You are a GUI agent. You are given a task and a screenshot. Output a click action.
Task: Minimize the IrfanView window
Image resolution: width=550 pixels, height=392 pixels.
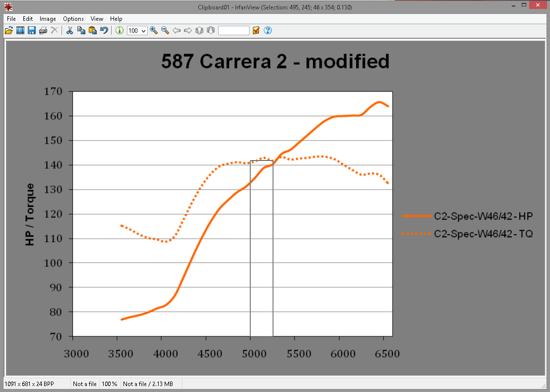(513, 5)
